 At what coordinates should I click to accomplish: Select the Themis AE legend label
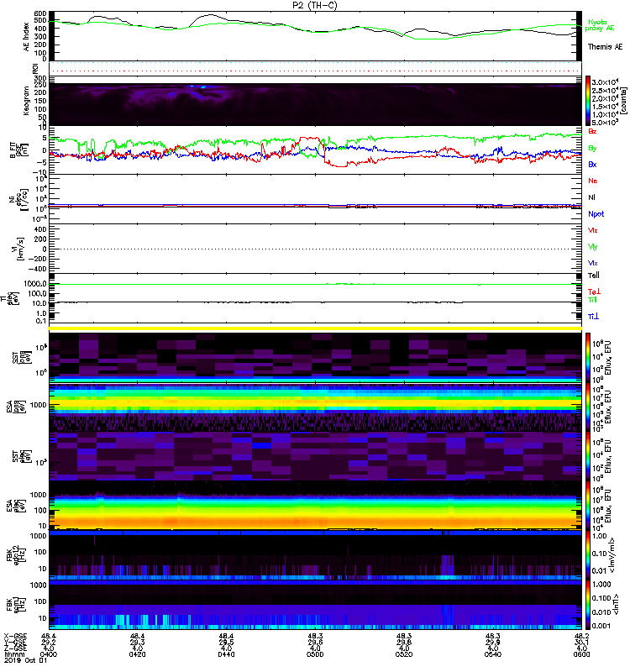605,47
